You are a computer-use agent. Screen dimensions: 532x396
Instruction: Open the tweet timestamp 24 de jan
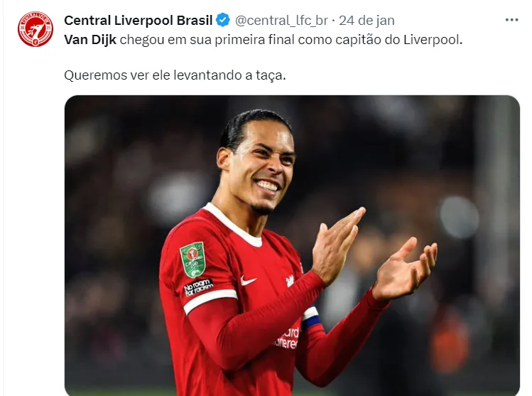(367, 21)
